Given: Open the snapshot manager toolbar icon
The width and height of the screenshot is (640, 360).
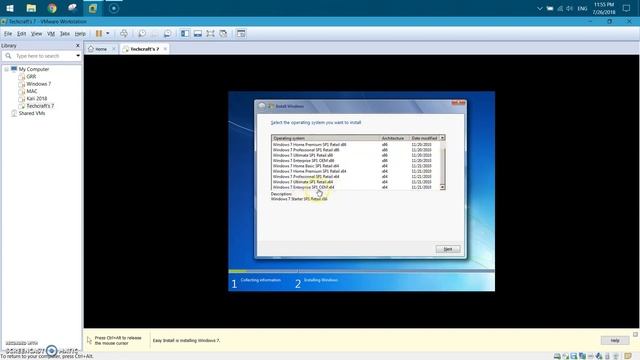Looking at the screenshot, I should pyautogui.click(x=167, y=33).
